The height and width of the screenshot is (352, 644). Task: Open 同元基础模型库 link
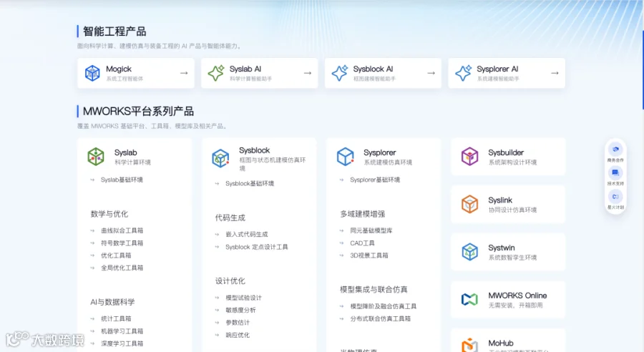371,230
